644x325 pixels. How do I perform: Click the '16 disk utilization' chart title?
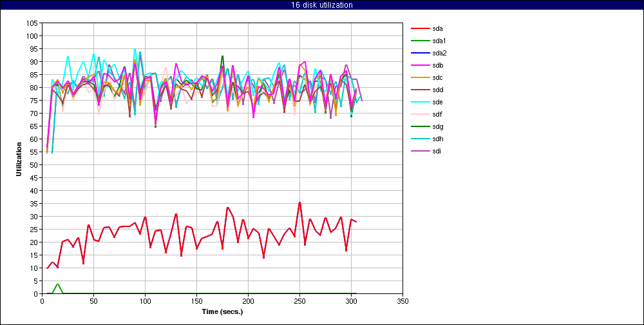[321, 5]
